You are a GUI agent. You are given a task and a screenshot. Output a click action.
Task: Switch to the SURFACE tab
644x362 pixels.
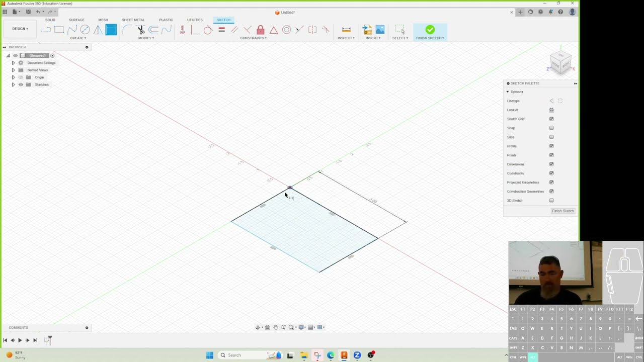pos(76,20)
